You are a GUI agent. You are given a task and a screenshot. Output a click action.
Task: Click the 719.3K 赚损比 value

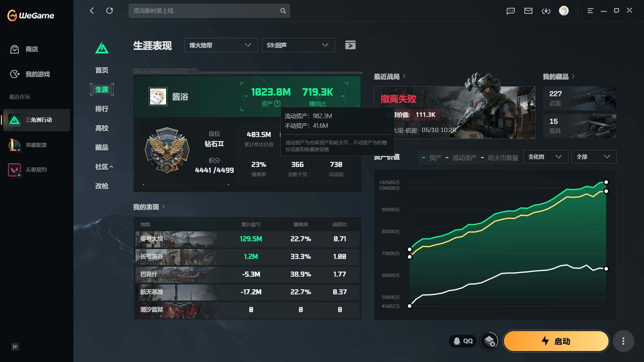317,92
